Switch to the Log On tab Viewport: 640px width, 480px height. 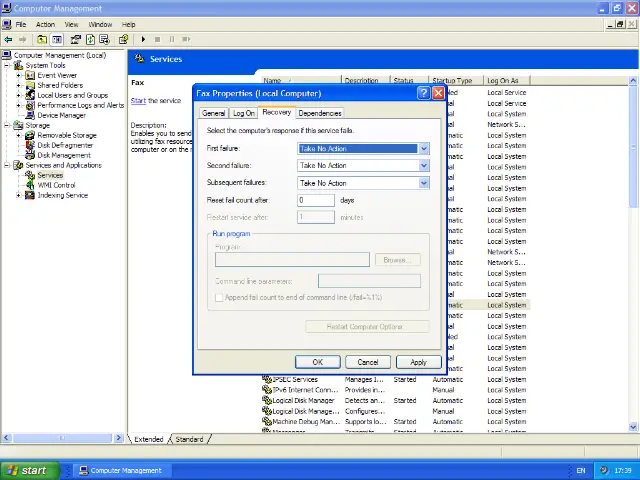click(x=244, y=113)
